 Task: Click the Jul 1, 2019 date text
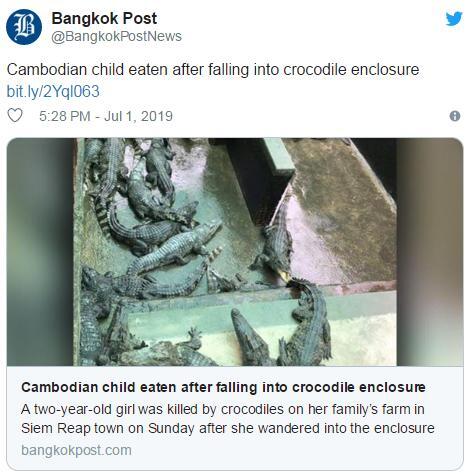(x=138, y=116)
